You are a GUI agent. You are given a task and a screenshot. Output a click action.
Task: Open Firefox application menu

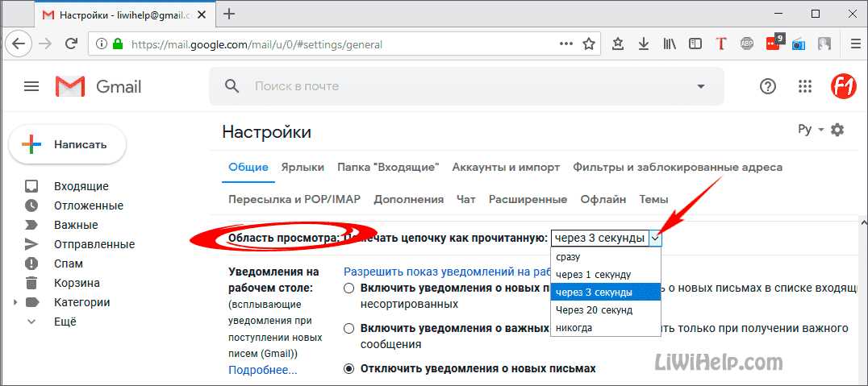tap(855, 44)
